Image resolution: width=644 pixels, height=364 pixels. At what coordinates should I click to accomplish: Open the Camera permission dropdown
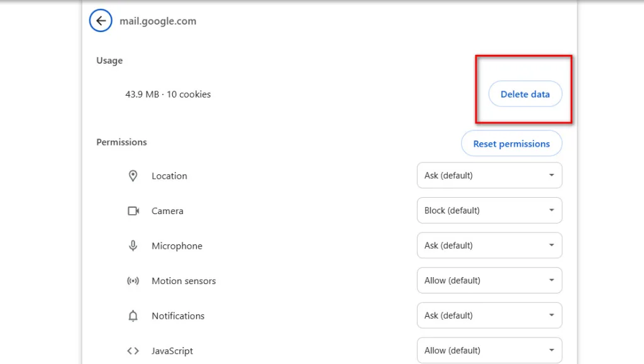tap(489, 210)
